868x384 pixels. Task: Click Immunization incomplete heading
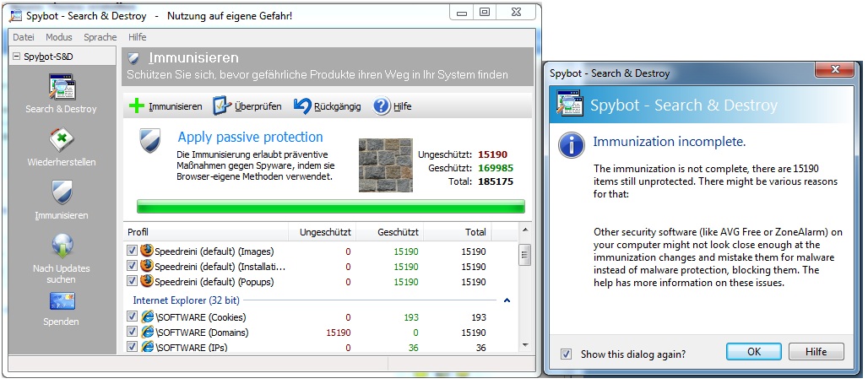[x=670, y=142]
